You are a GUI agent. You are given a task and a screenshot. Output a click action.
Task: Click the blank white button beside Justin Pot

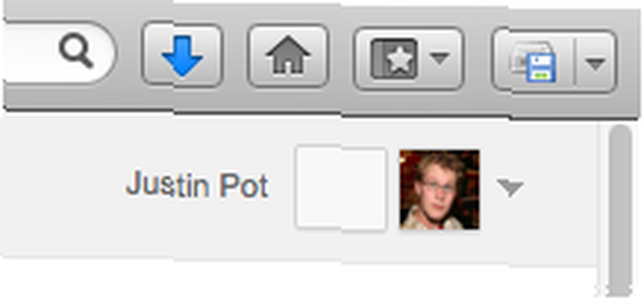coord(341,188)
